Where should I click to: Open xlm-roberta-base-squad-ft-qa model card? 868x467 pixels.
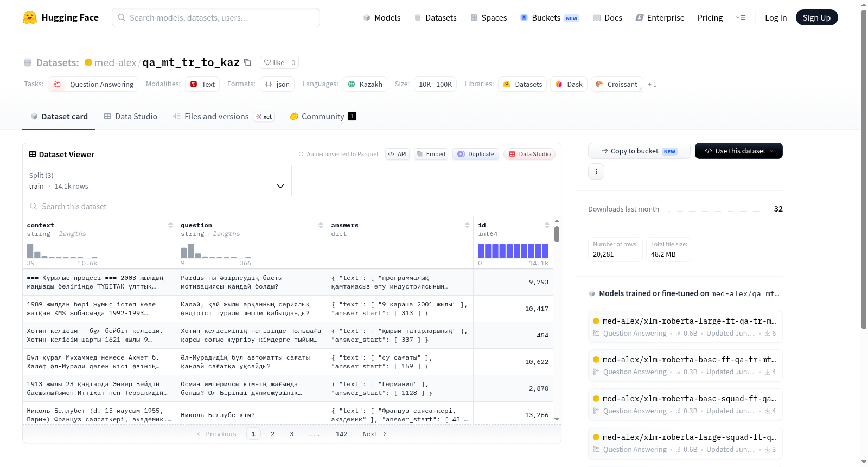tap(685, 404)
